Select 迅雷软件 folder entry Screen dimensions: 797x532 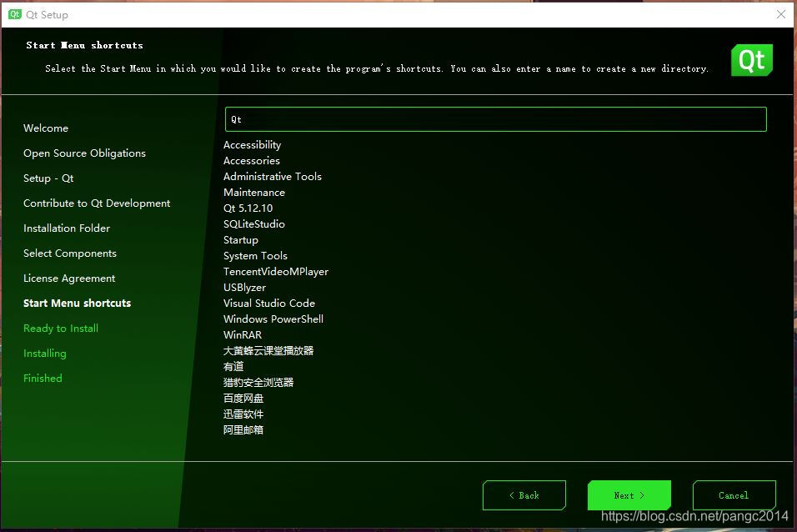point(243,414)
